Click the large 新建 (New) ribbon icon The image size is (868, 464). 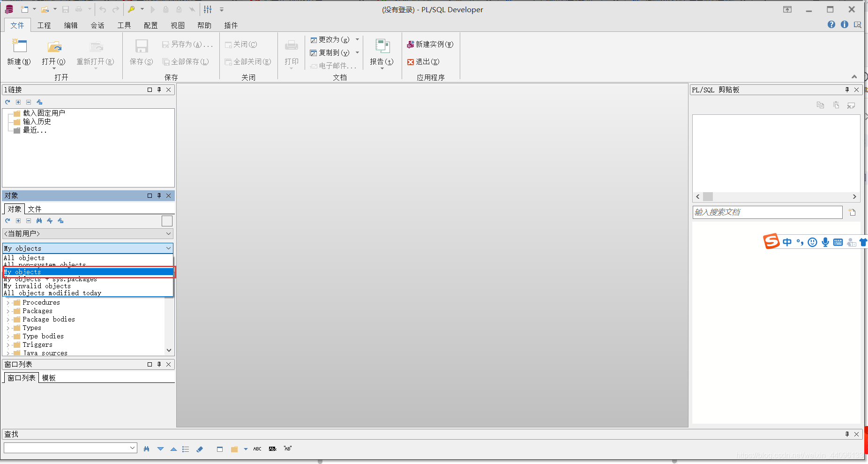(19, 46)
